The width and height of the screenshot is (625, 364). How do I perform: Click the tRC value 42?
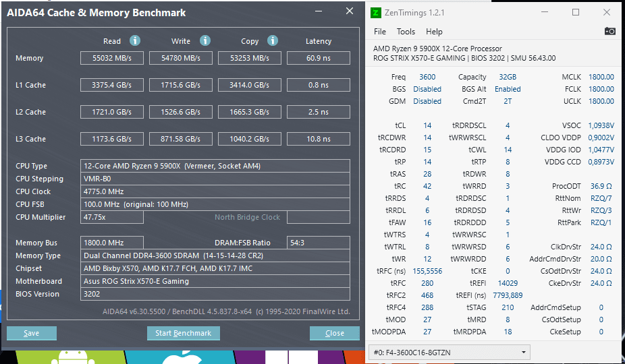[427, 186]
